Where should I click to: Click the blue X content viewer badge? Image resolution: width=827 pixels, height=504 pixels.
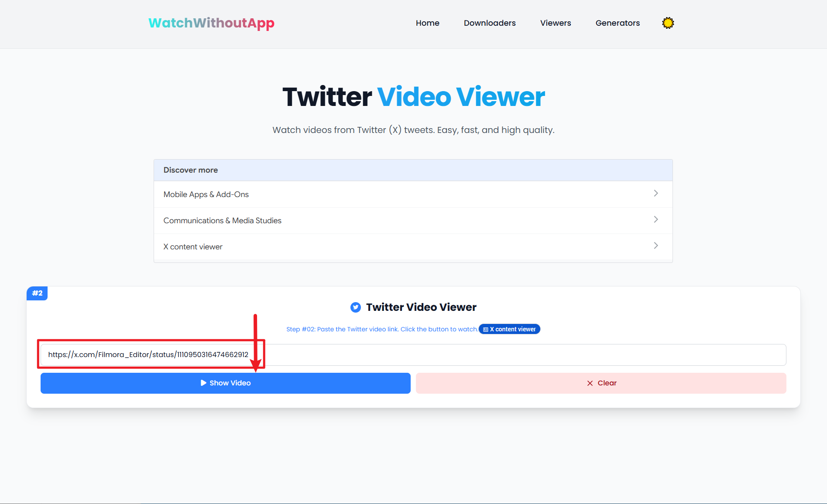[509, 329]
